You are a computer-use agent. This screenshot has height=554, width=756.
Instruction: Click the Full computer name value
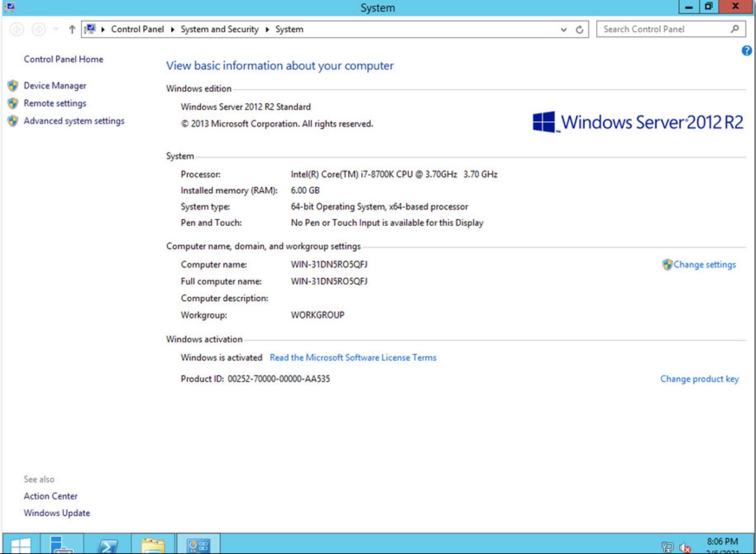tap(329, 282)
